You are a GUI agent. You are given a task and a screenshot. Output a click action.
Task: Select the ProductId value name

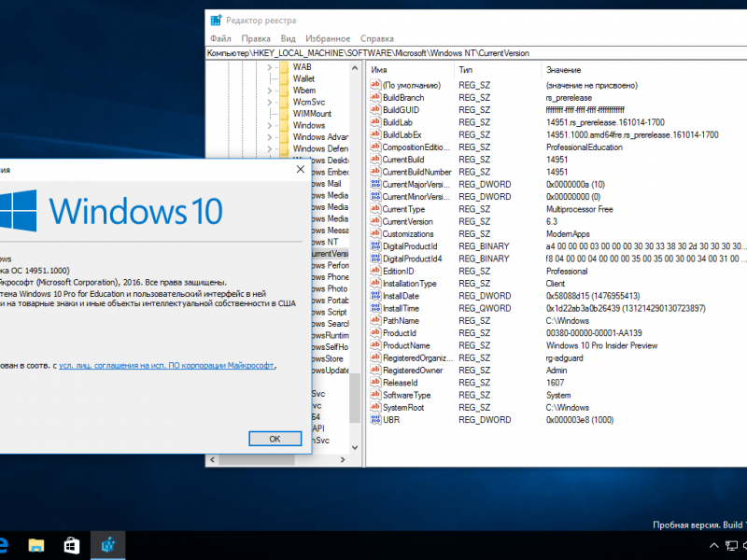coord(400,333)
